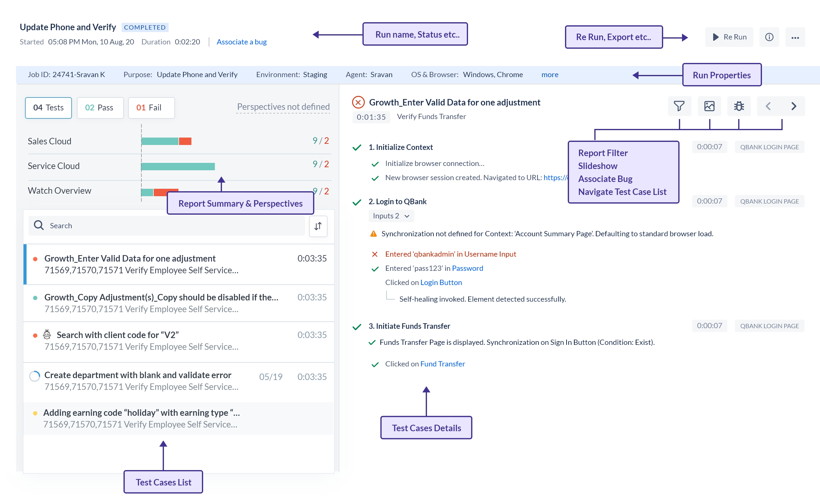Expand the "Perspectives not defined" section
The height and width of the screenshot is (504, 820).
pos(283,107)
